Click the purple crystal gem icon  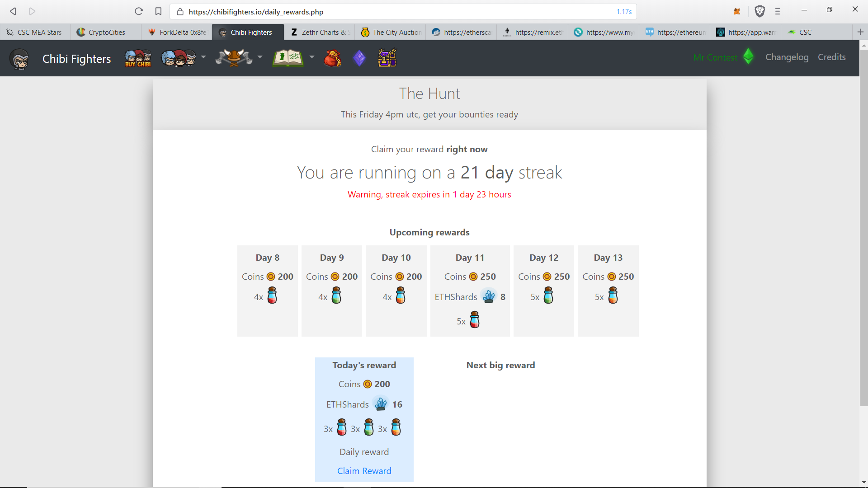pos(359,58)
